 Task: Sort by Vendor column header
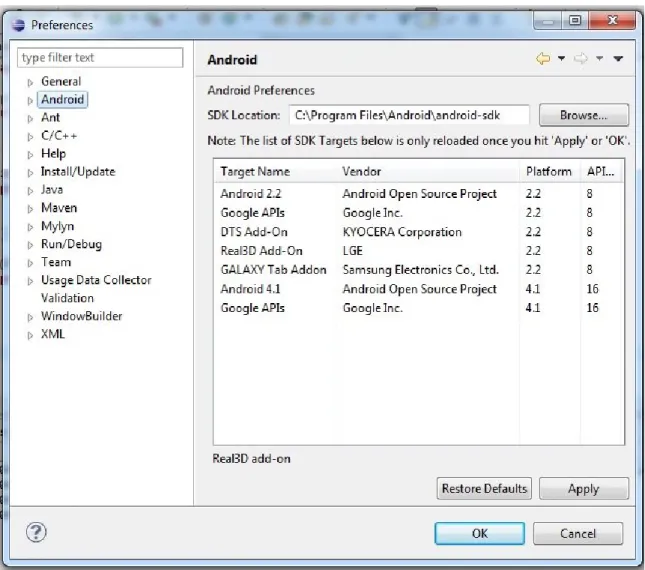(x=428, y=171)
